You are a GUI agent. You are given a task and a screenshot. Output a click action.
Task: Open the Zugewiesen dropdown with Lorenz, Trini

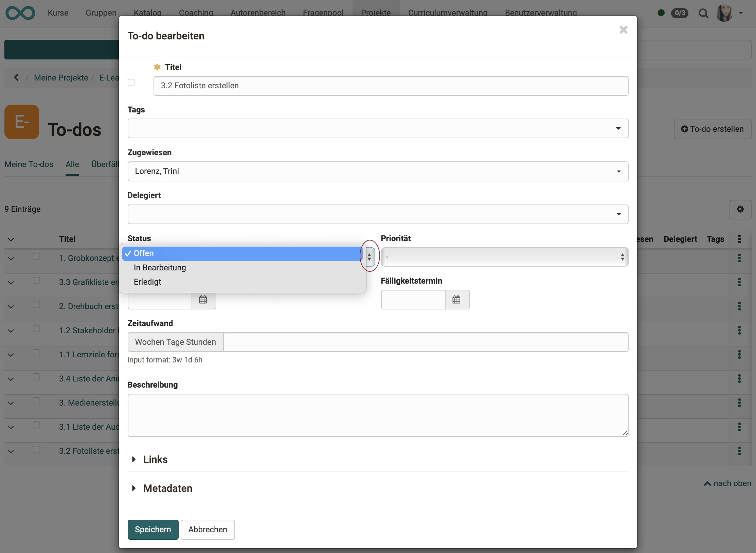(x=378, y=171)
